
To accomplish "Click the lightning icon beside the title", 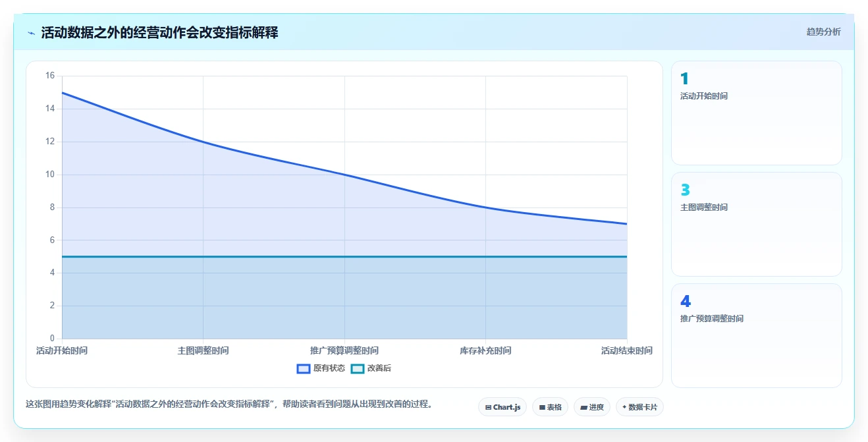I will coord(32,33).
